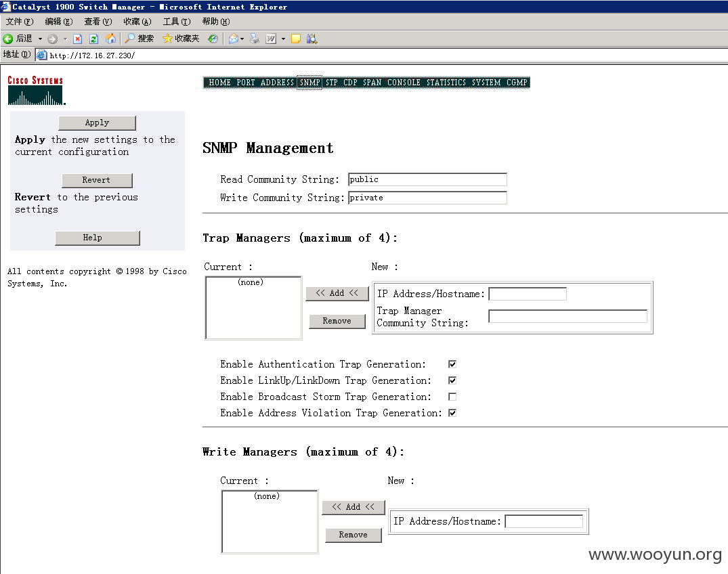Click the Refresh page icon

[x=93, y=39]
